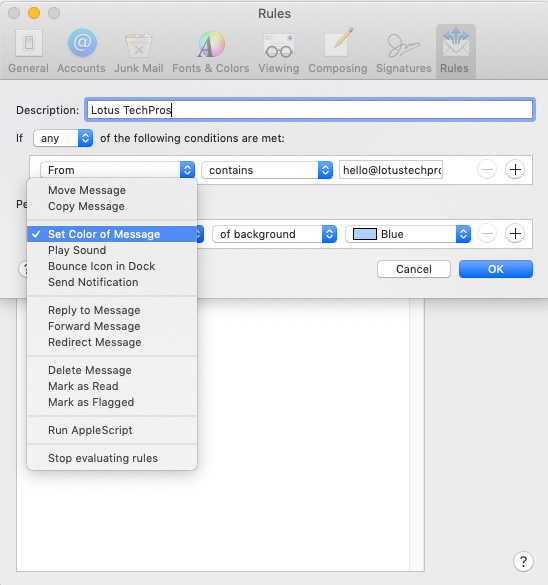Open the Fonts & Colors pane
The width and height of the screenshot is (548, 585).
click(x=211, y=52)
